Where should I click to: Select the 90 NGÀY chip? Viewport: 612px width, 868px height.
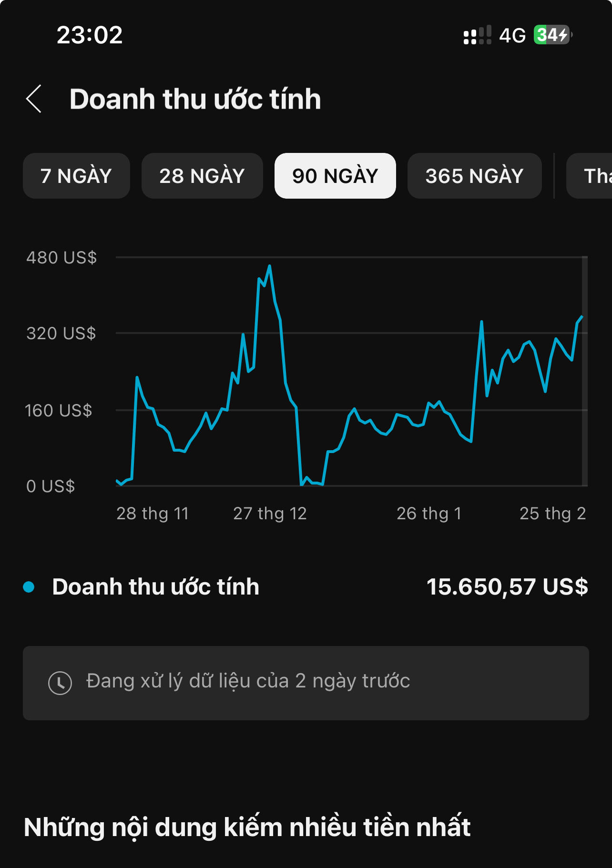[x=335, y=176]
